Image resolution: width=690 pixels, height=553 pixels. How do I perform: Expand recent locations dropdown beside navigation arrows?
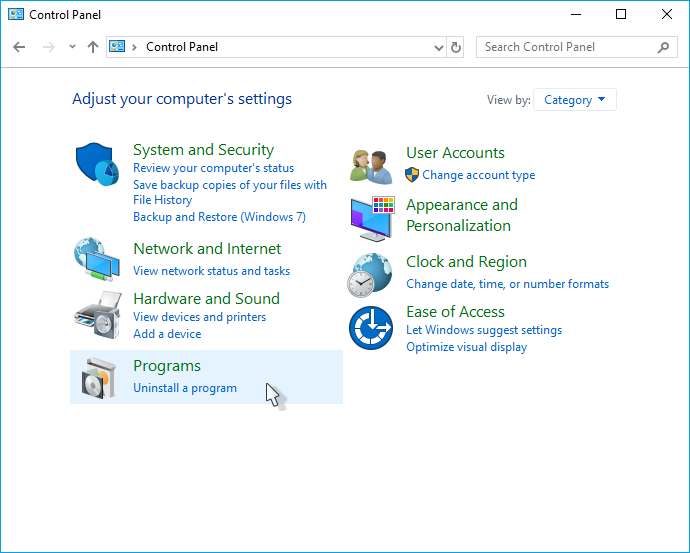(x=72, y=47)
